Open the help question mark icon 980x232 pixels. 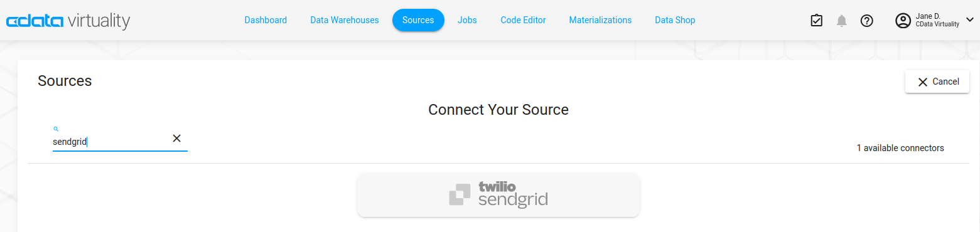point(867,21)
